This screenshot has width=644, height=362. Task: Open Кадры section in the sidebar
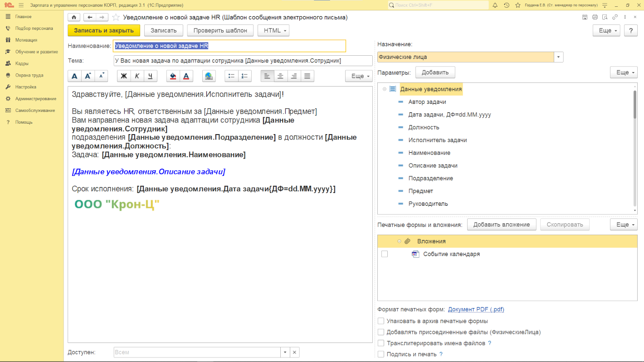[22, 63]
